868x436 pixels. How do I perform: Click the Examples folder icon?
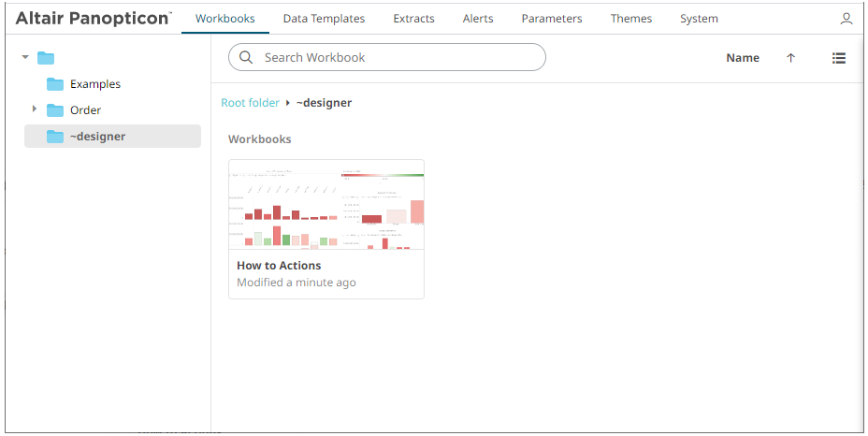tap(55, 84)
